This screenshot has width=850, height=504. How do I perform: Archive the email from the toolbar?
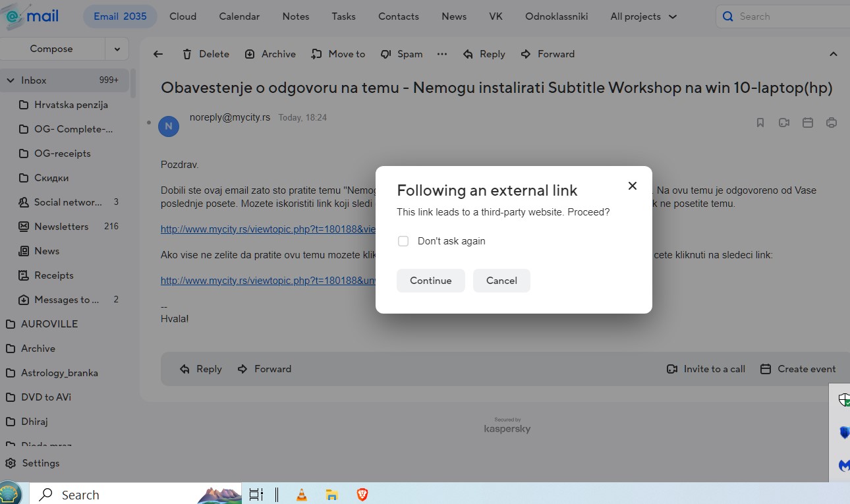(x=270, y=54)
